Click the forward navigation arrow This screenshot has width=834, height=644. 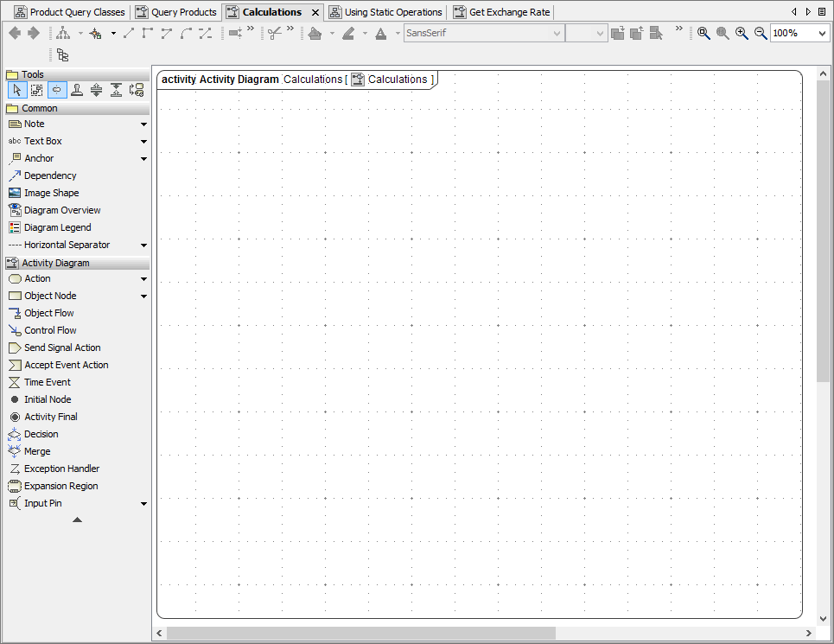click(x=33, y=33)
